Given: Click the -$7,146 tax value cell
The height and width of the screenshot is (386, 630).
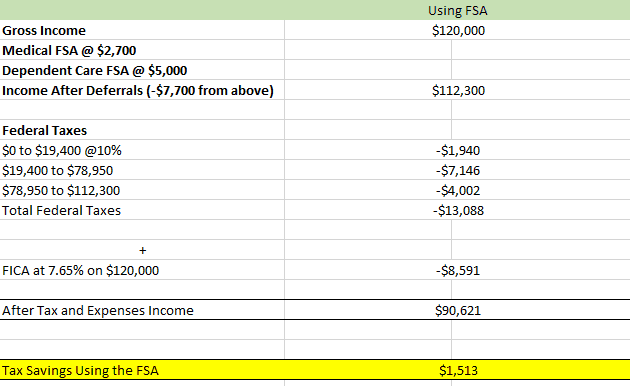Looking at the screenshot, I should pyautogui.click(x=458, y=171).
